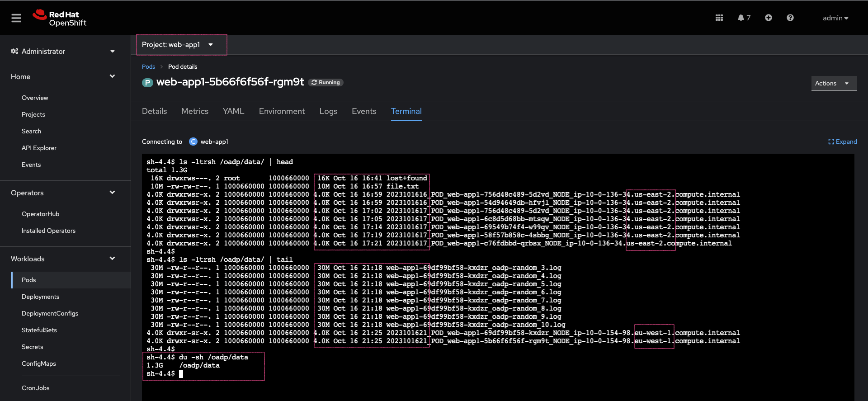Open the help question mark icon

pyautogui.click(x=790, y=18)
